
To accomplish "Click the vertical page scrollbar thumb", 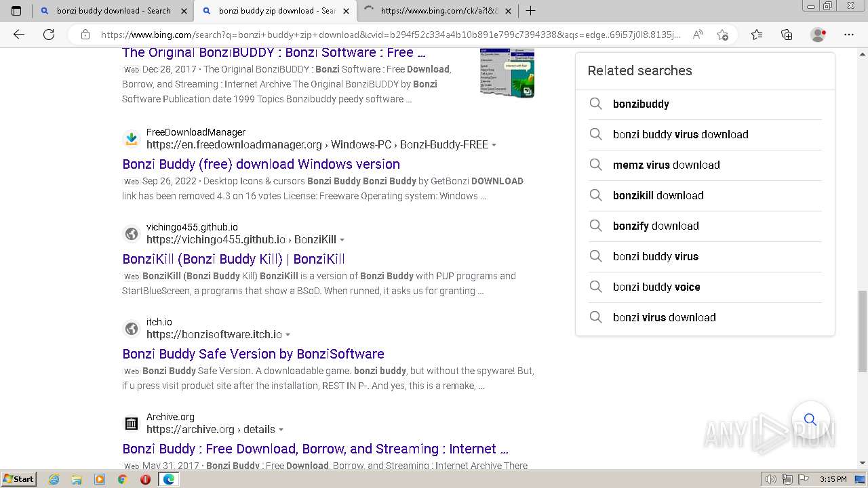I will coord(862,331).
